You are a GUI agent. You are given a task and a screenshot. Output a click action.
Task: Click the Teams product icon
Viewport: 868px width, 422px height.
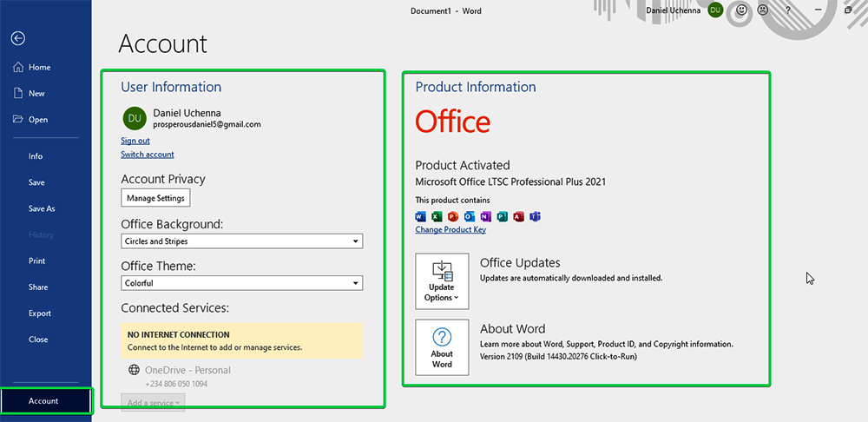click(x=536, y=216)
